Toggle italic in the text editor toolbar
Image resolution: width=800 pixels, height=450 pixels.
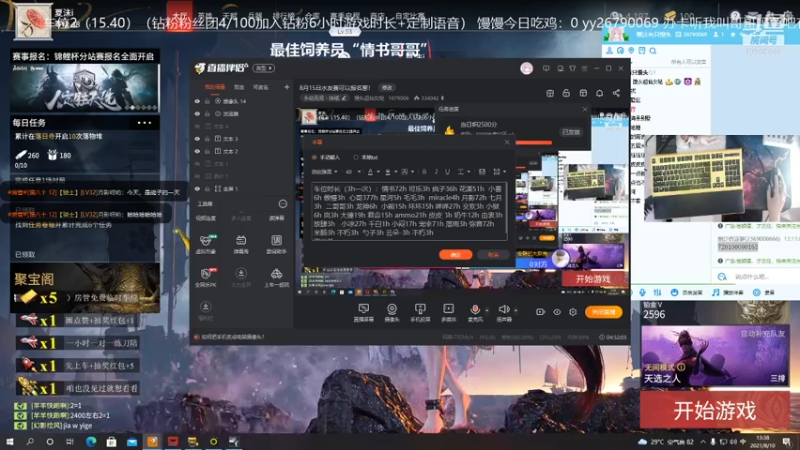[x=436, y=172]
